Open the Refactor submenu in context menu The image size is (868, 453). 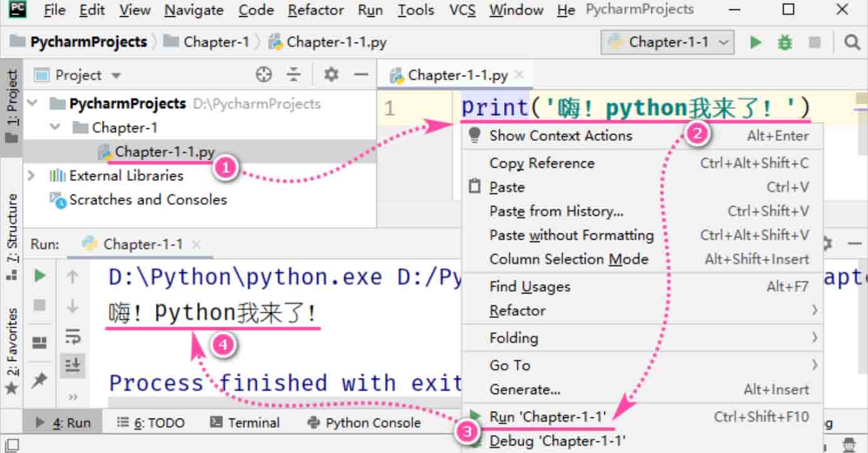click(x=642, y=310)
